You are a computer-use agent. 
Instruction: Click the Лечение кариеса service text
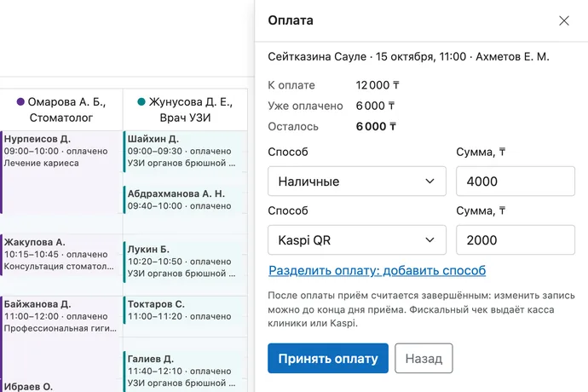click(41, 163)
